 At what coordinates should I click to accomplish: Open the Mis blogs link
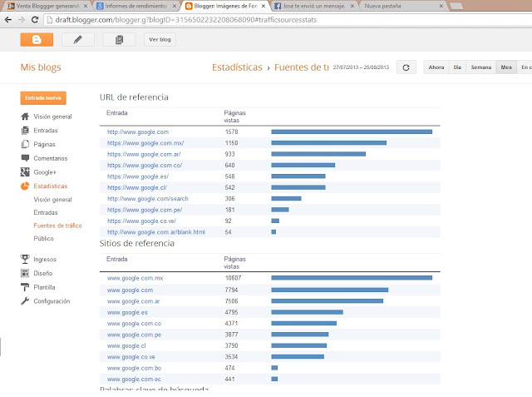point(41,67)
